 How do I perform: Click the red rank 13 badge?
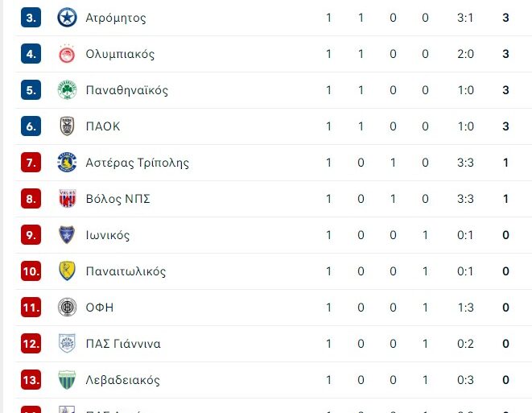point(31,380)
